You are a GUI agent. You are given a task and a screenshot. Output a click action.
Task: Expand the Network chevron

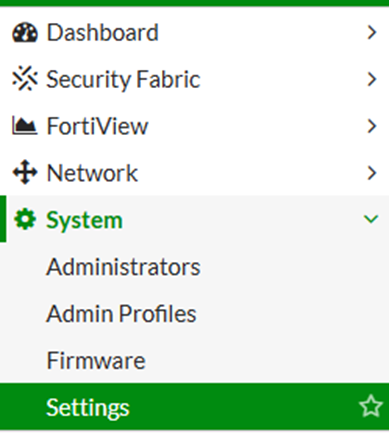click(x=371, y=173)
